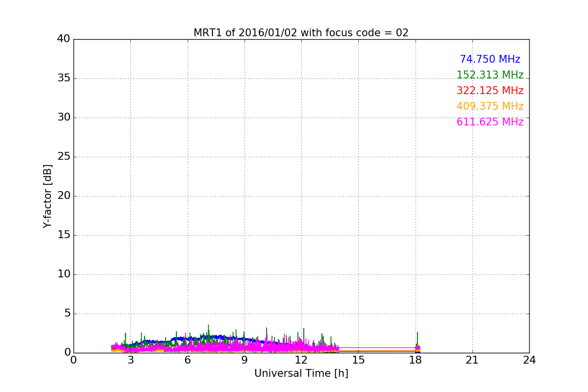Click the y-axis tick label 10
Image resolution: width=588 pixels, height=392 pixels.
tap(64, 274)
